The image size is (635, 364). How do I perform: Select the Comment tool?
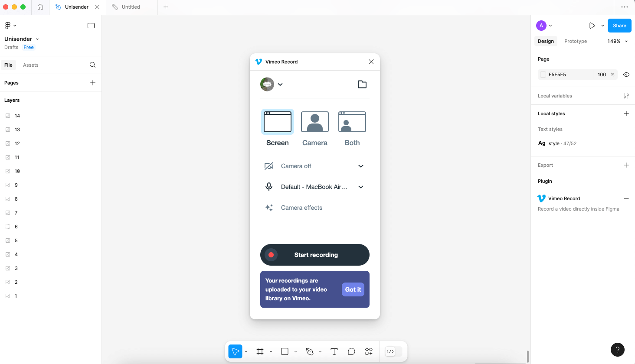coord(351,351)
